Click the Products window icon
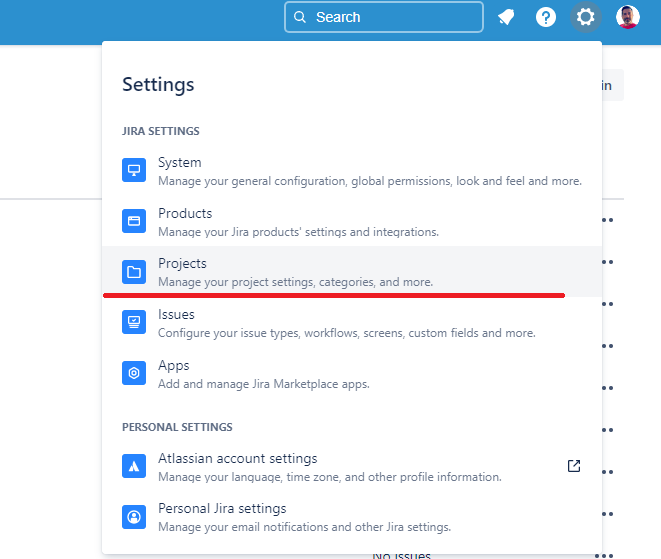 pos(134,221)
